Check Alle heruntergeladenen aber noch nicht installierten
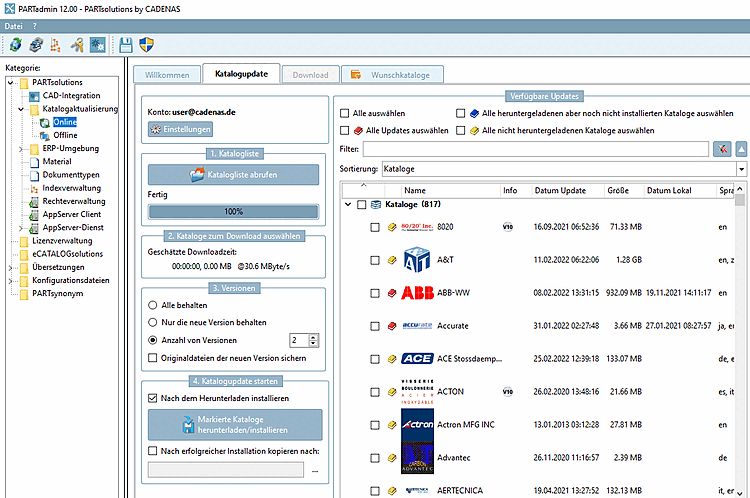The image size is (750, 498). point(460,113)
